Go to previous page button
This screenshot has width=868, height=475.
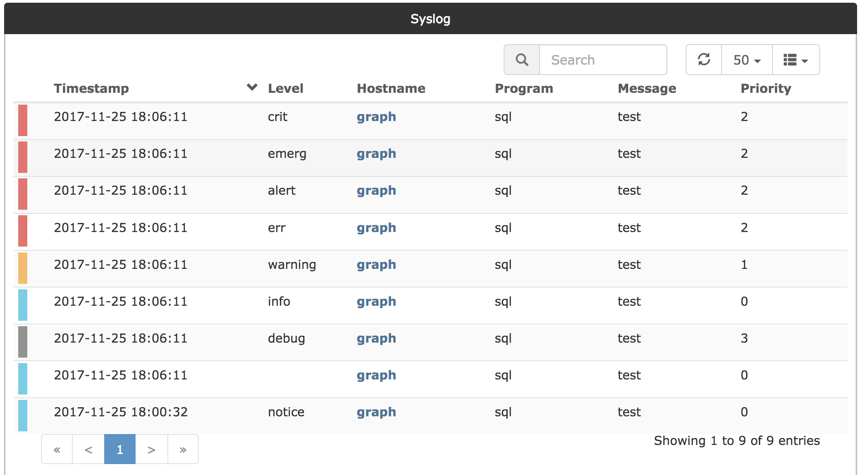(x=88, y=450)
